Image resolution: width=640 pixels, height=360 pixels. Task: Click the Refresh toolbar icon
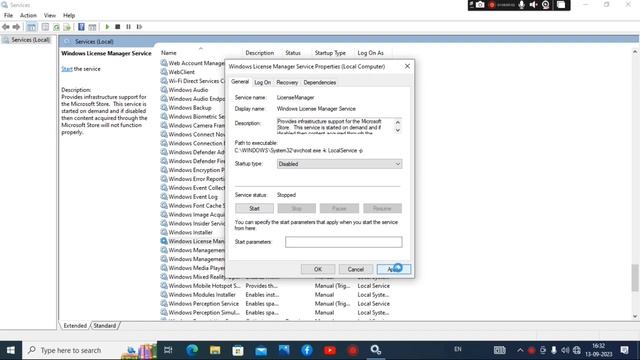pos(56,27)
